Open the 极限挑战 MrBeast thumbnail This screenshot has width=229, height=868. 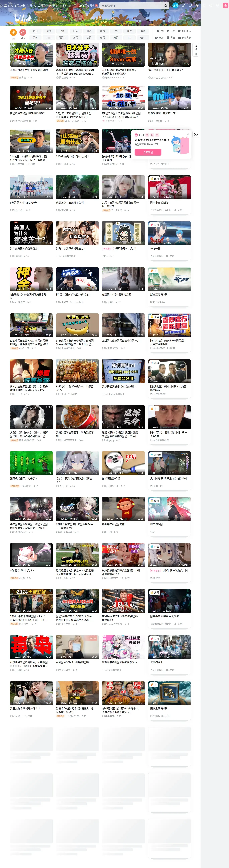[x=123, y=601]
